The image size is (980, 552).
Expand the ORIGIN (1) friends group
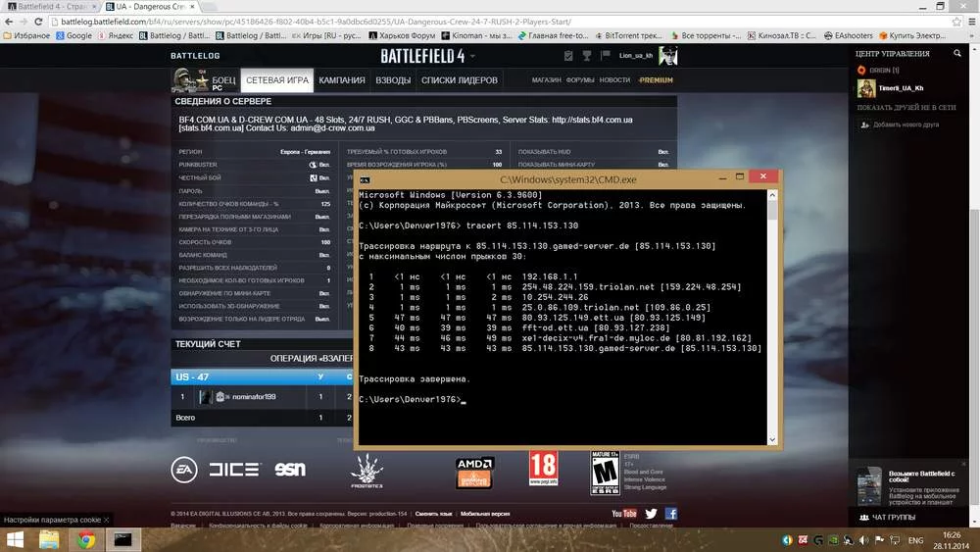879,70
